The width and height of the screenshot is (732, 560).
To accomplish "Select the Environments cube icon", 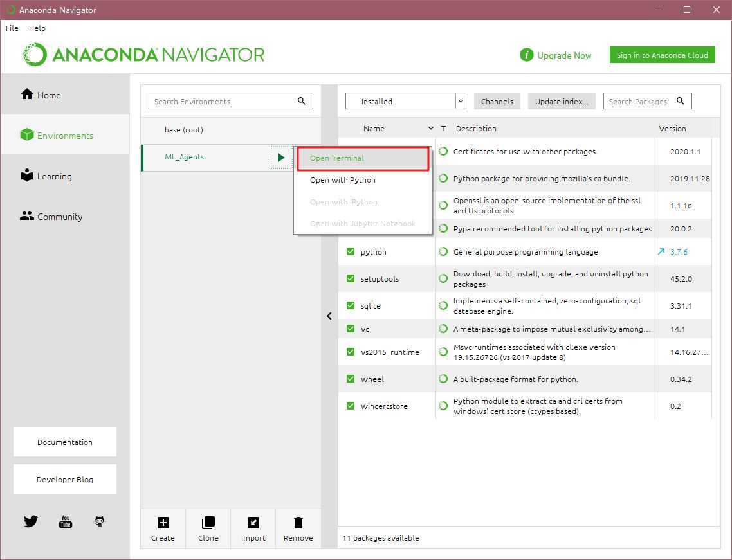I will point(27,135).
